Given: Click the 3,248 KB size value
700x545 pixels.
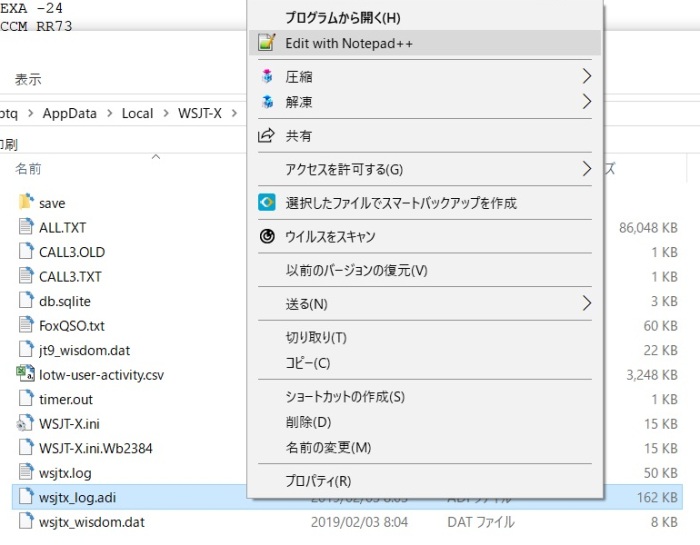Looking at the screenshot, I should pyautogui.click(x=652, y=375).
